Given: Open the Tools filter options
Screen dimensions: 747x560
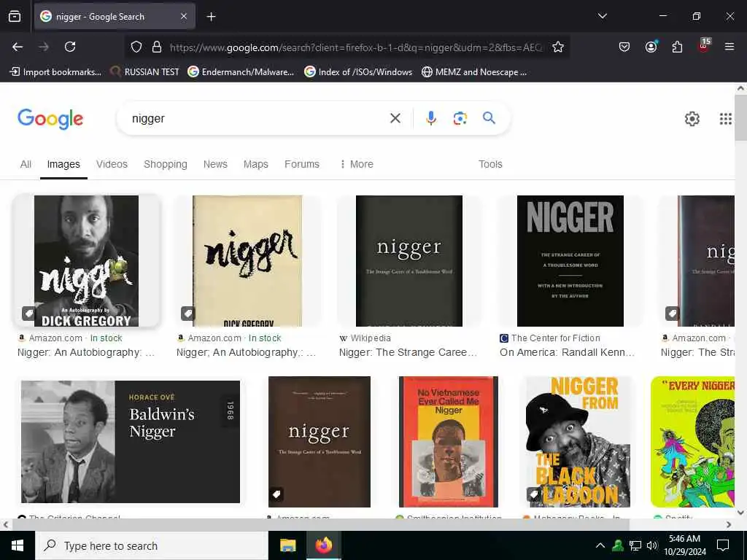Looking at the screenshot, I should point(490,164).
